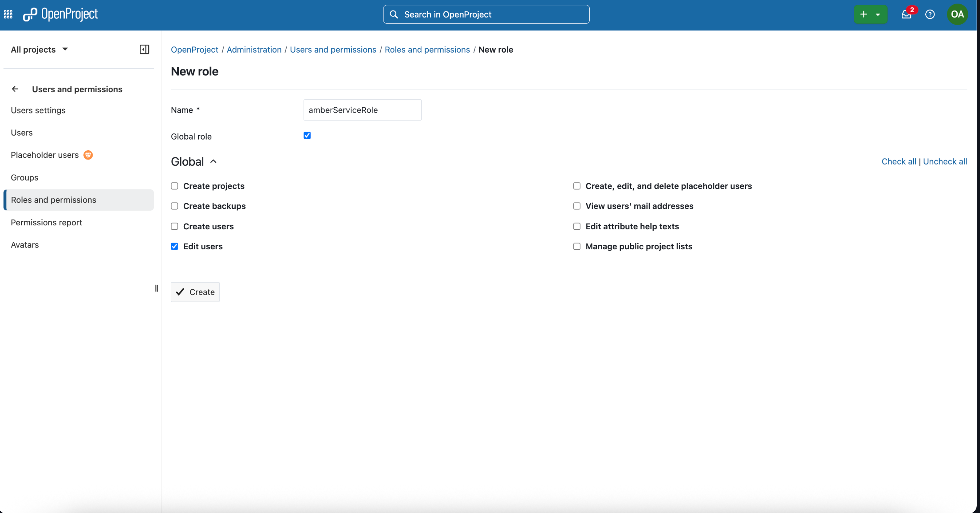Open the create dropdown caret
The width and height of the screenshot is (980, 513).
878,14
